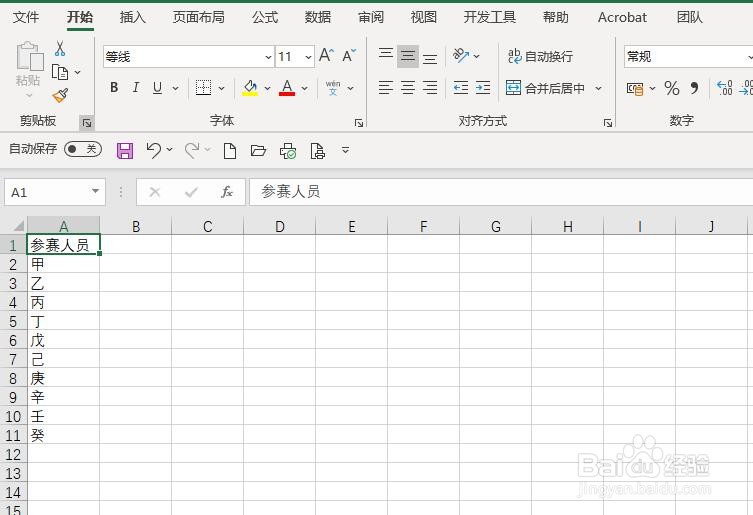
Task: Apply cell borders icon
Action: [203, 87]
